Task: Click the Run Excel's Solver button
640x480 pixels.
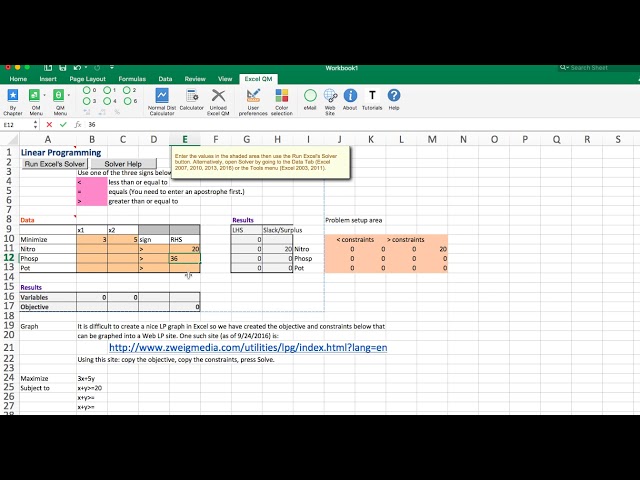Action: coord(54,164)
